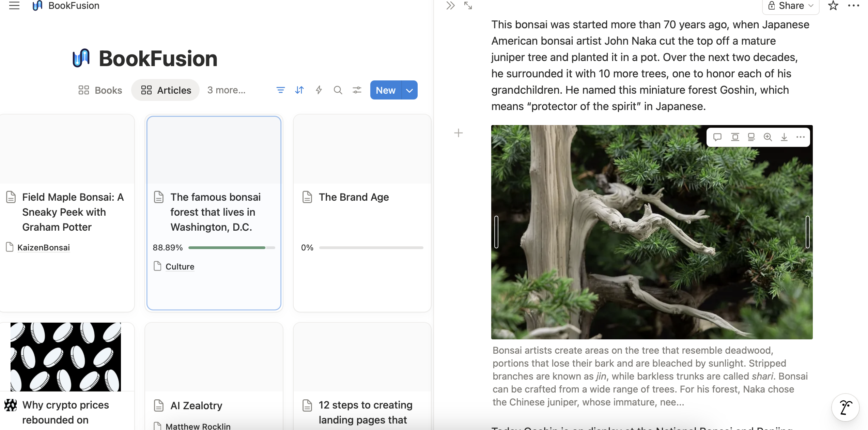This screenshot has height=430, width=868.
Task: Click the image caption text about deadwood
Action: 650,376
